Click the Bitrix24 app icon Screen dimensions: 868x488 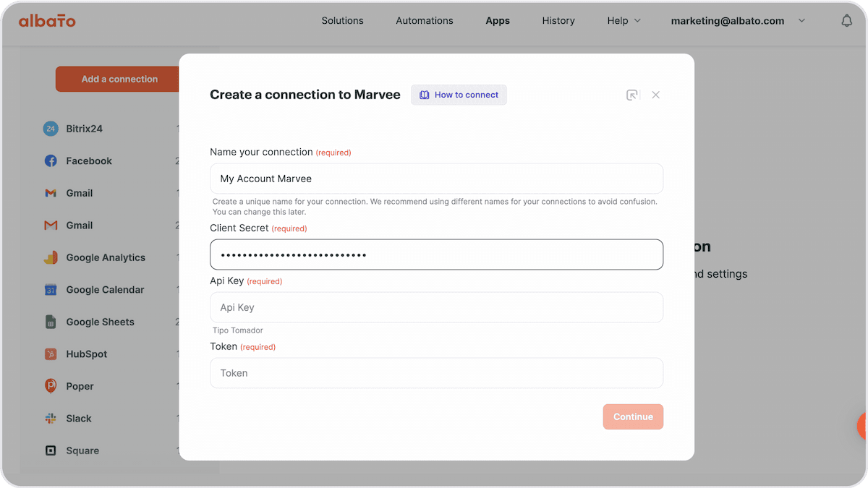(x=51, y=129)
